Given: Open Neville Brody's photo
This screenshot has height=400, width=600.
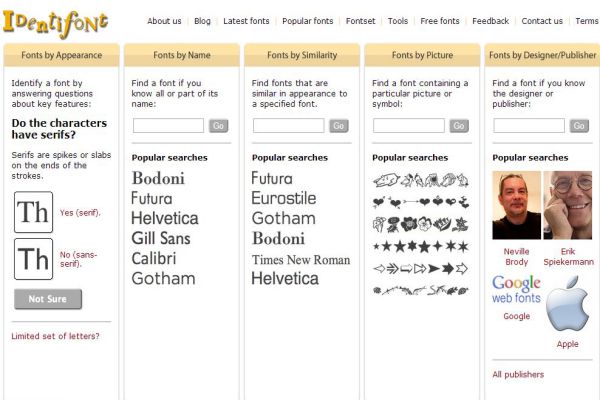Looking at the screenshot, I should pyautogui.click(x=517, y=205).
